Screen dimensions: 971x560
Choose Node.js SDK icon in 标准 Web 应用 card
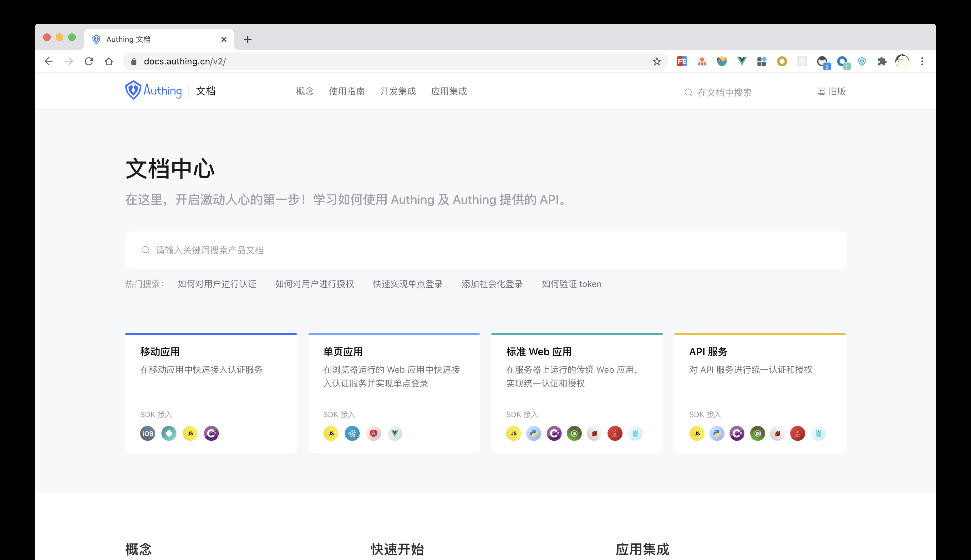574,433
